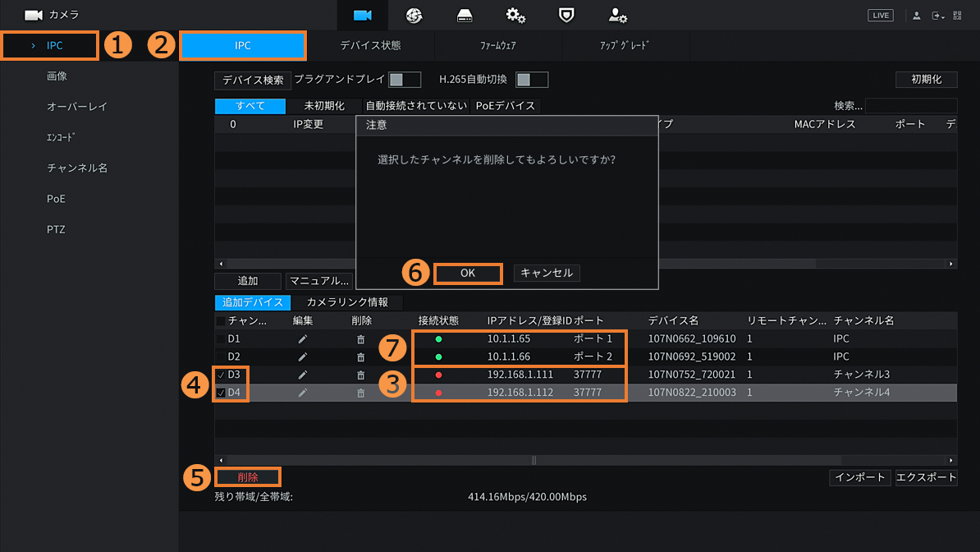The height and width of the screenshot is (552, 980).
Task: Open the logout dropdown arrow at top right
Action: pos(937,16)
